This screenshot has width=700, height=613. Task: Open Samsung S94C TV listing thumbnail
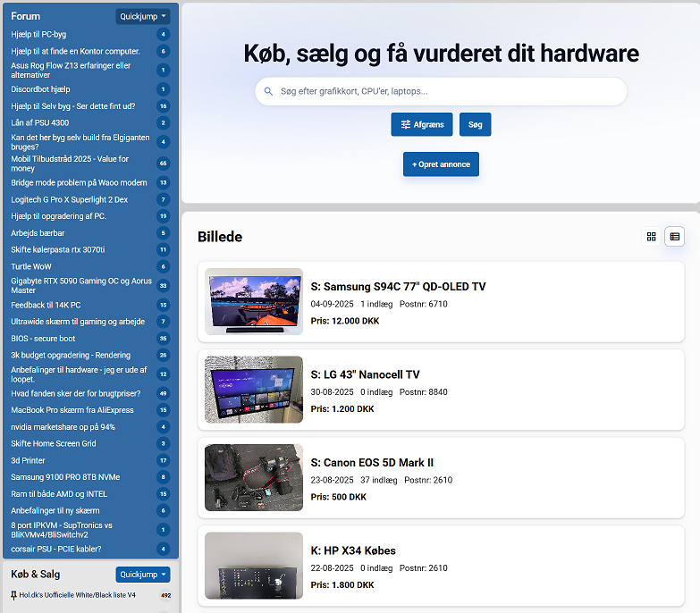point(254,302)
